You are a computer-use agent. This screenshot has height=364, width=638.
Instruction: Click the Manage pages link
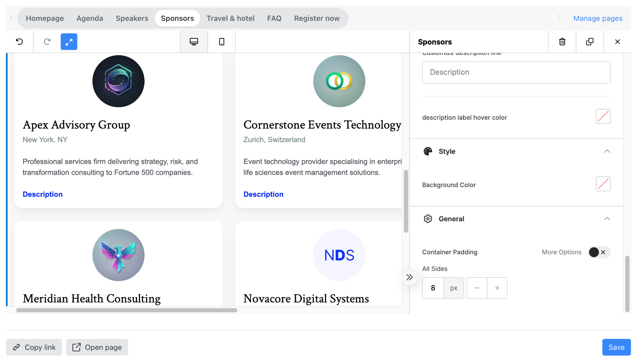[598, 18]
